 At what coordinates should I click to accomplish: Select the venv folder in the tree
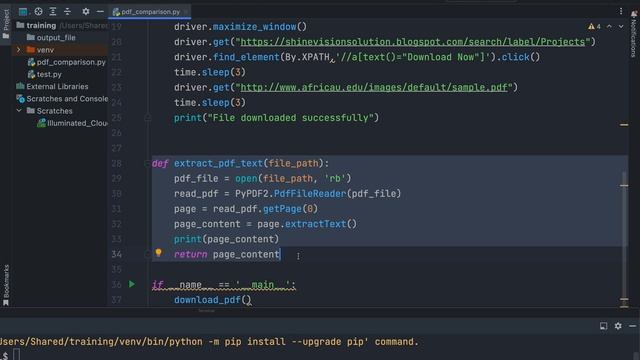(x=45, y=50)
